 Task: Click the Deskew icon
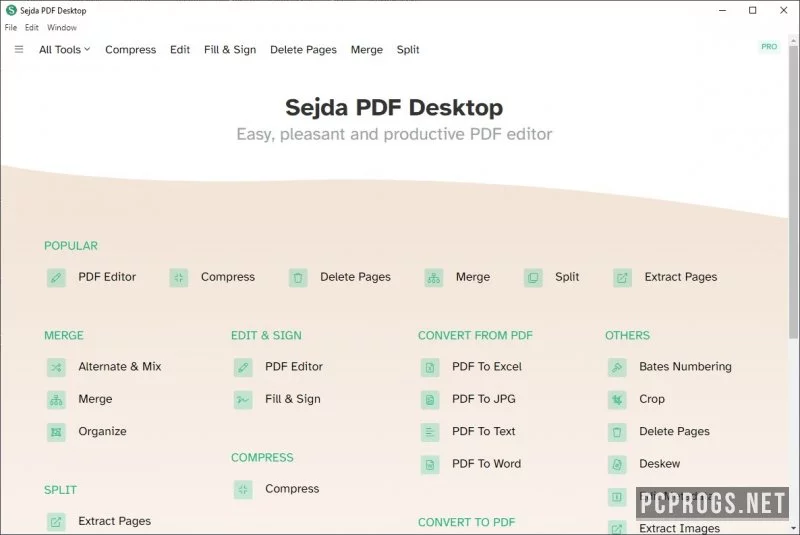click(x=617, y=465)
